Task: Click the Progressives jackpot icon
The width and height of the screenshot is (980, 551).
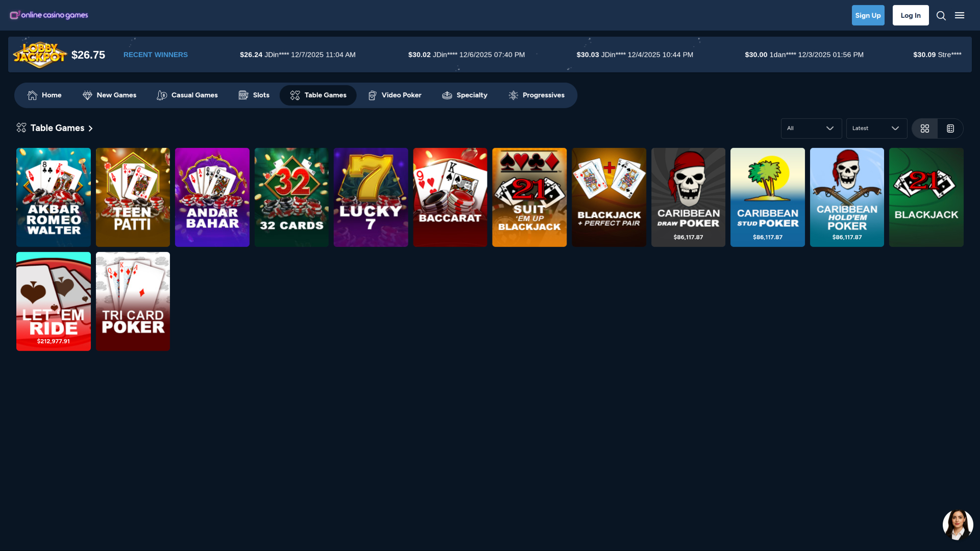Action: click(x=512, y=95)
